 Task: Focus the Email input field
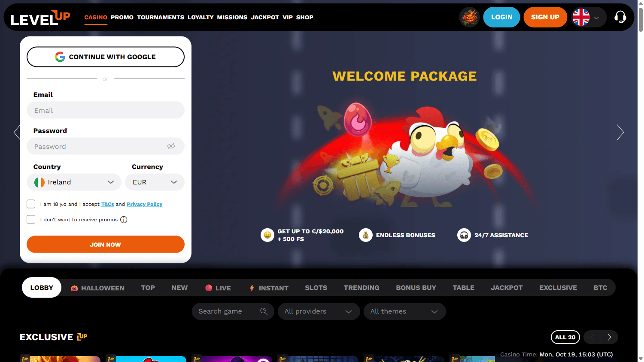[106, 110]
